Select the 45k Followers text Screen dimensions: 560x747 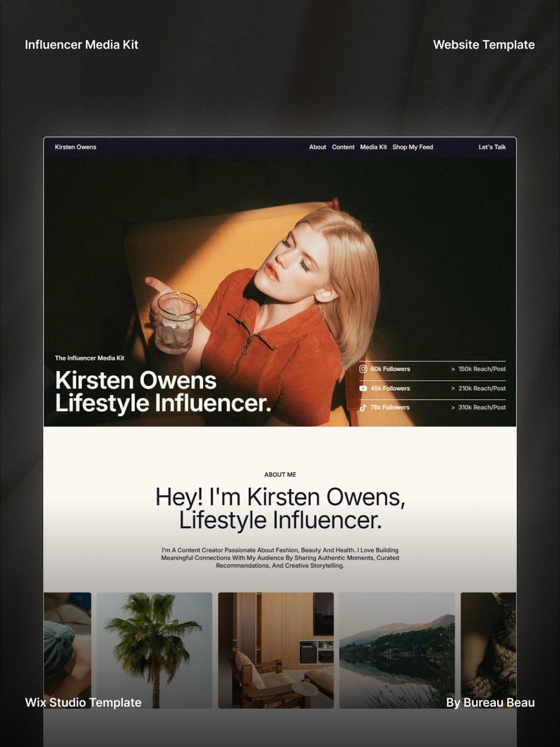390,388
